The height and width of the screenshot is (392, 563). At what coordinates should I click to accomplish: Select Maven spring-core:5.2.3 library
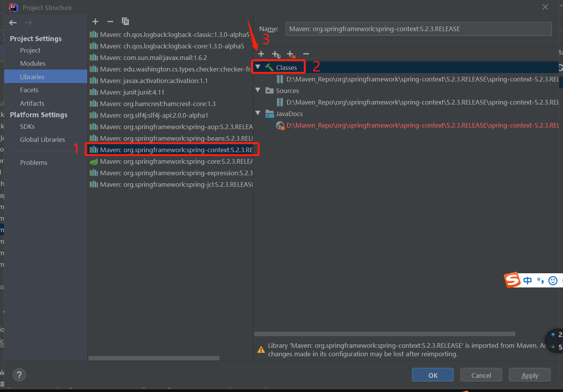coord(170,161)
